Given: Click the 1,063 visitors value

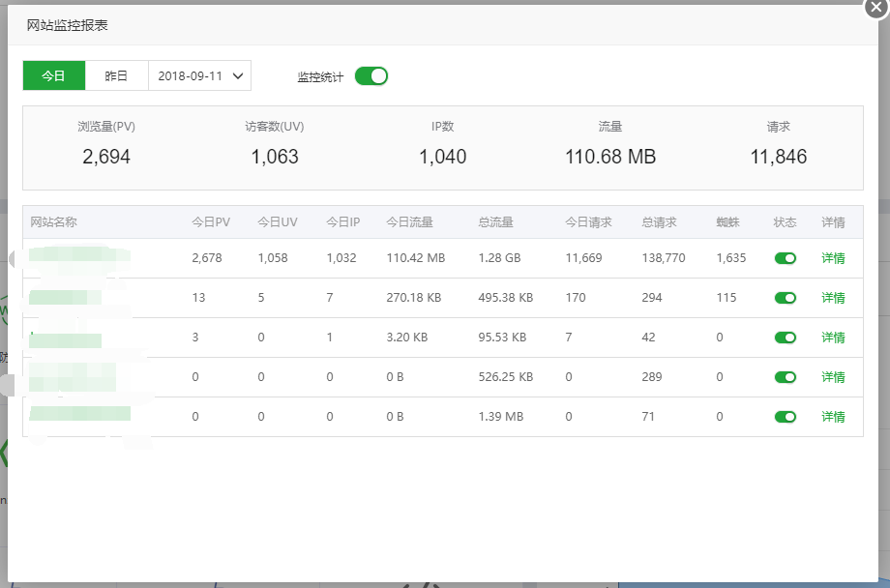Looking at the screenshot, I should point(275,157).
